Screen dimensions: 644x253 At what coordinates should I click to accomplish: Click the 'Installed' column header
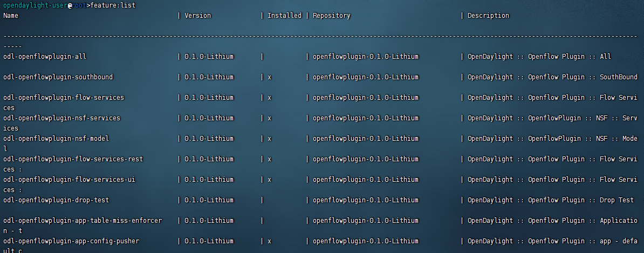pyautogui.click(x=285, y=16)
